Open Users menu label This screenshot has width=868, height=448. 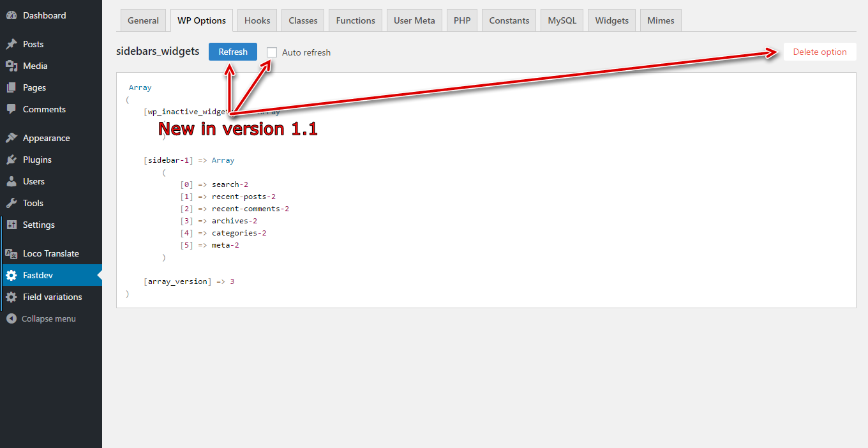pyautogui.click(x=34, y=181)
